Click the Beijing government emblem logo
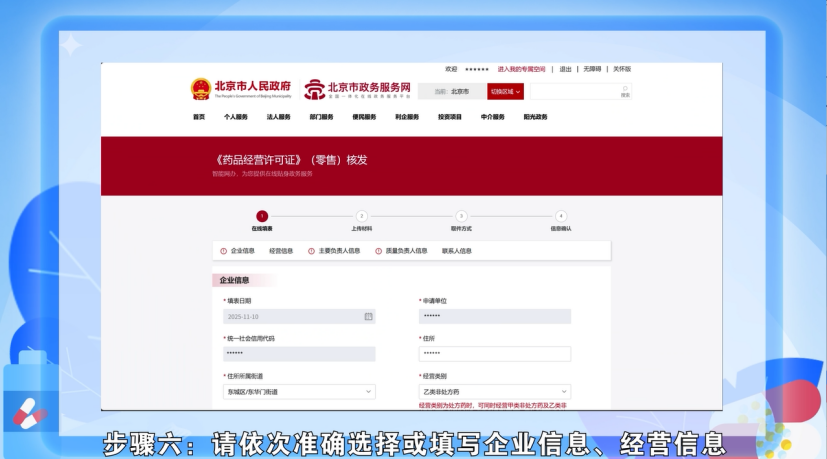This screenshot has height=459, width=827. point(200,90)
